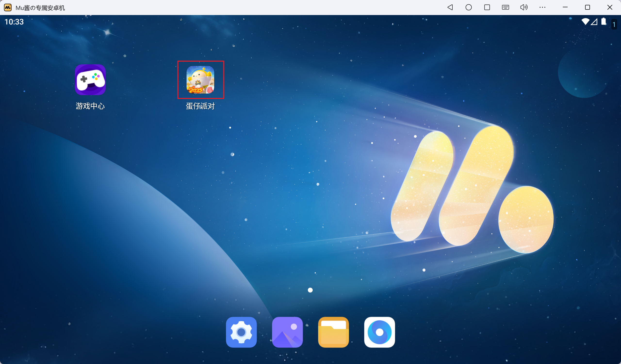Click the home screen page indicator dot
The image size is (621, 364).
310,290
